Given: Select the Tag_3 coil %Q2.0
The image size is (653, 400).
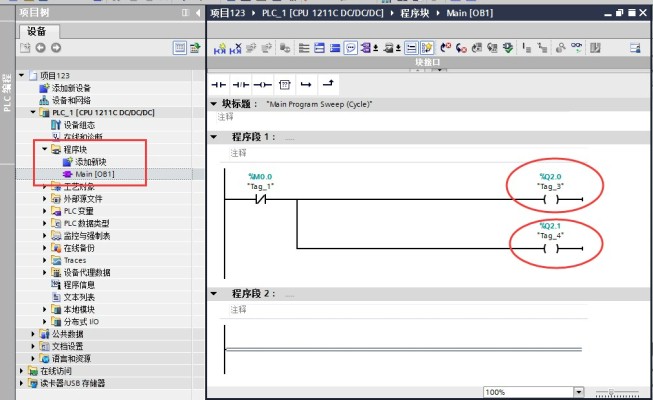Looking at the screenshot, I should (x=550, y=199).
